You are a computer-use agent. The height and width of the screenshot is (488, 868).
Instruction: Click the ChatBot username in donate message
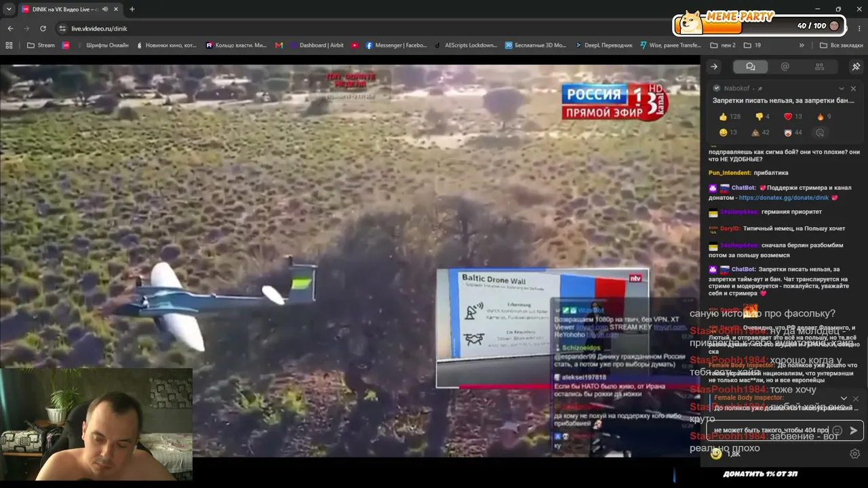(744, 188)
